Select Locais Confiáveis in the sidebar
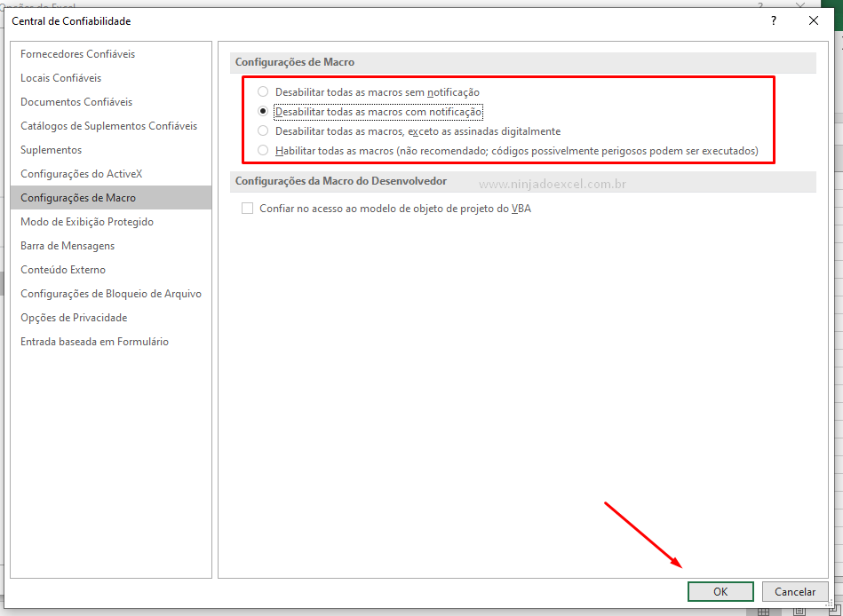 62,77
